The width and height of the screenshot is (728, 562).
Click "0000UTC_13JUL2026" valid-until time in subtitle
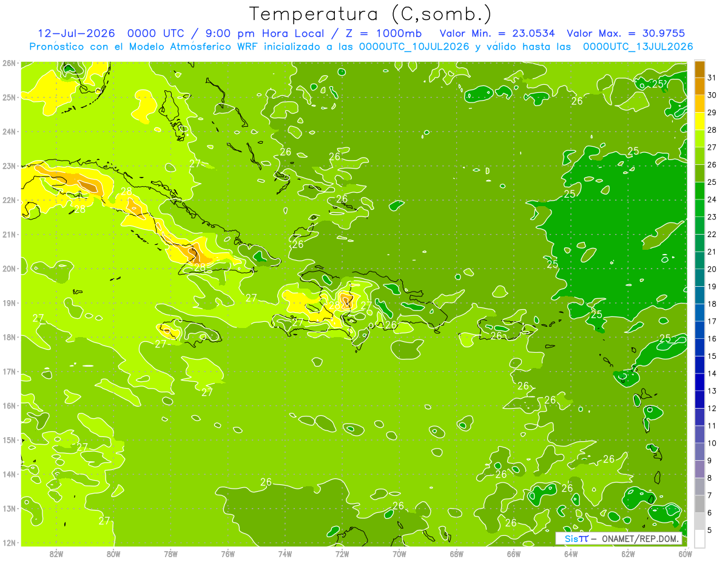tap(638, 47)
